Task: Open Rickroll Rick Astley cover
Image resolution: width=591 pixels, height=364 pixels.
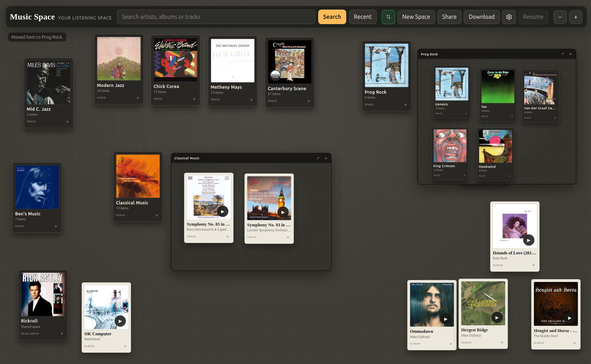Action: point(43,294)
